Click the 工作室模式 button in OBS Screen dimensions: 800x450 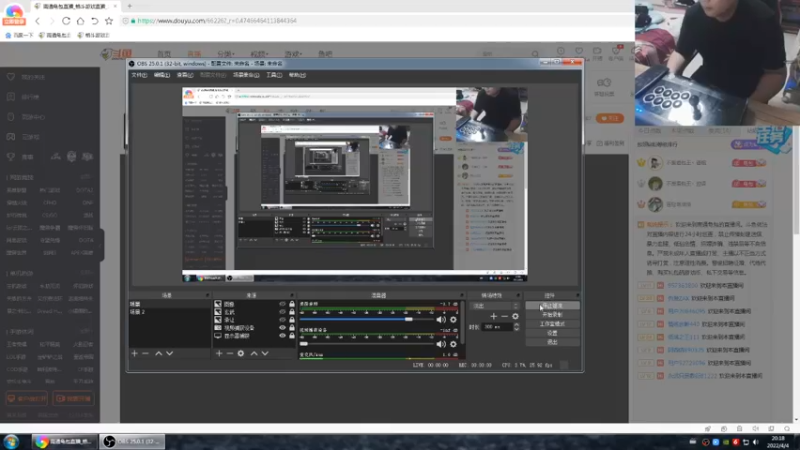(x=552, y=324)
